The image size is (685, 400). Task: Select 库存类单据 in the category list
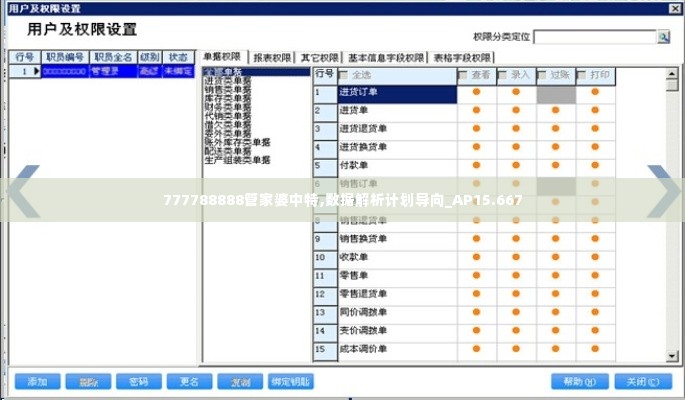pyautogui.click(x=228, y=98)
